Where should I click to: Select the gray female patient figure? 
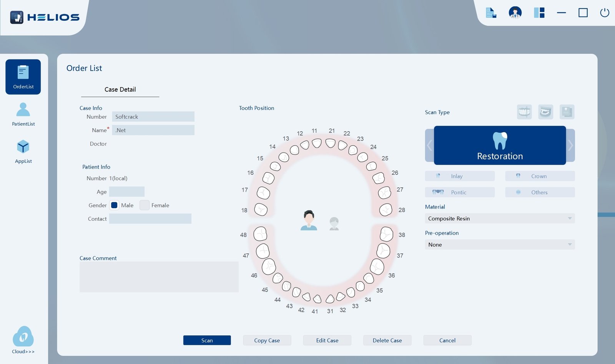(334, 223)
